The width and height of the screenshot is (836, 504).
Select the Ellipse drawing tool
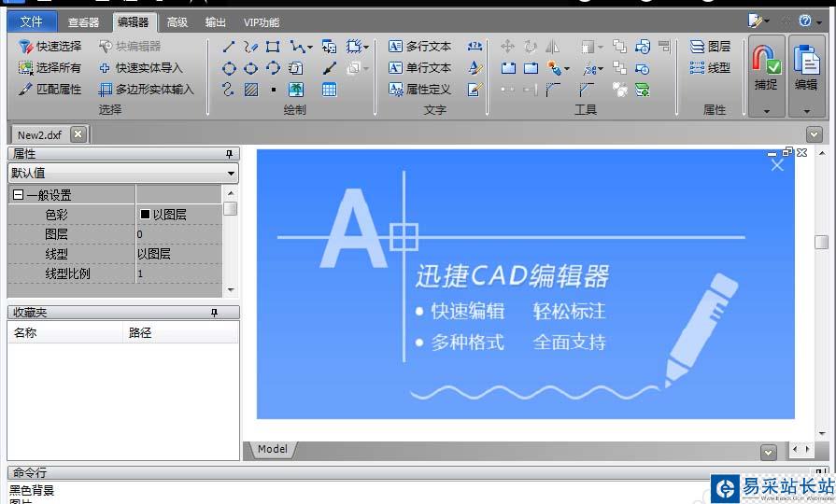coord(250,68)
